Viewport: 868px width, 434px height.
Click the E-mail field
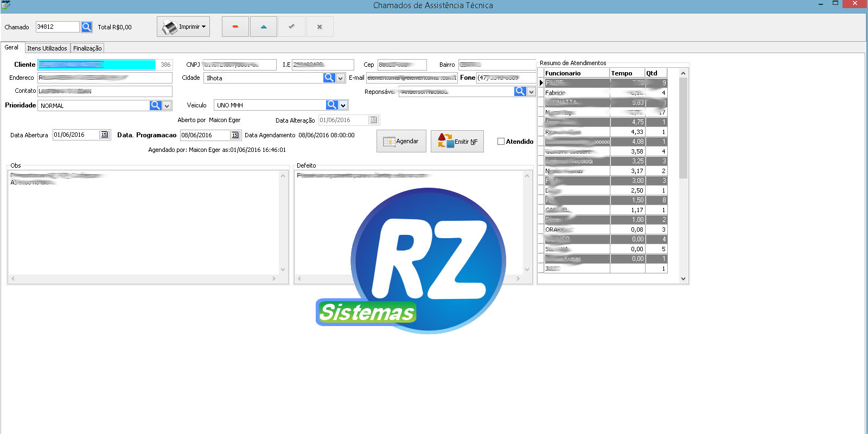click(x=412, y=78)
